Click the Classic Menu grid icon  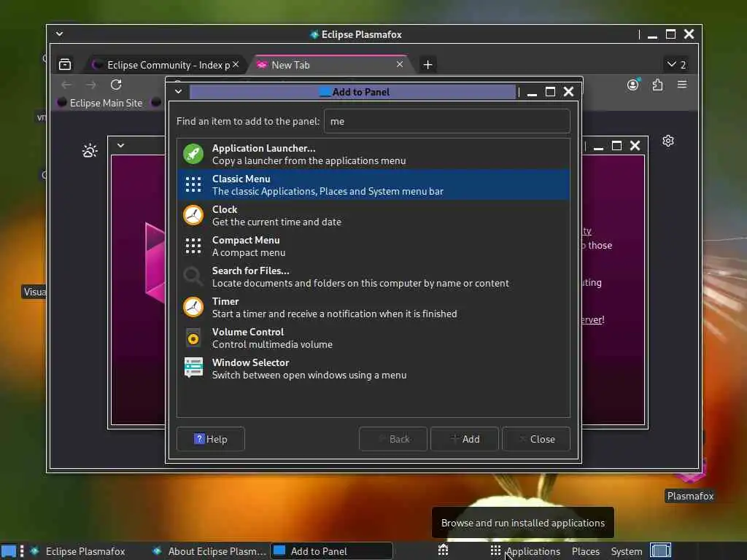(x=193, y=184)
